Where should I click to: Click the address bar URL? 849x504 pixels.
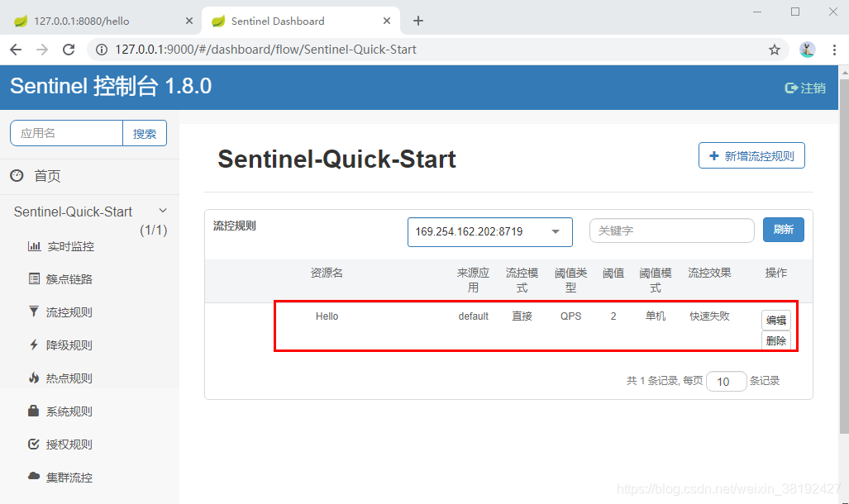(265, 50)
